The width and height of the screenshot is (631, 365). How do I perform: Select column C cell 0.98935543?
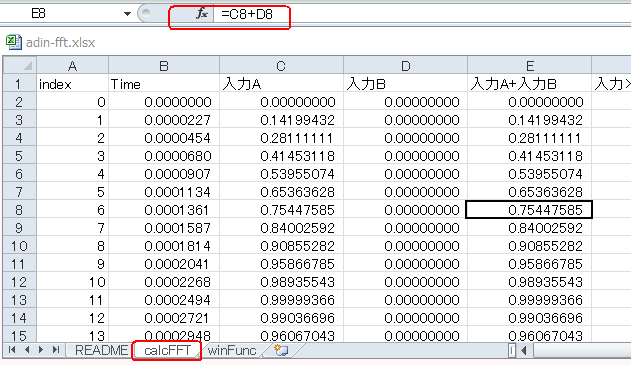click(x=281, y=282)
